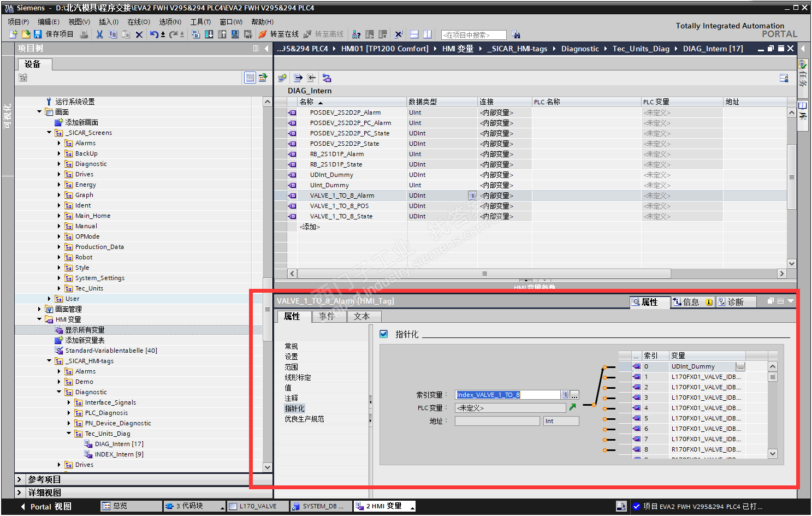This screenshot has width=812, height=516.
Task: Uncheck the 指针化 multiplexing checkbox
Action: click(384, 334)
